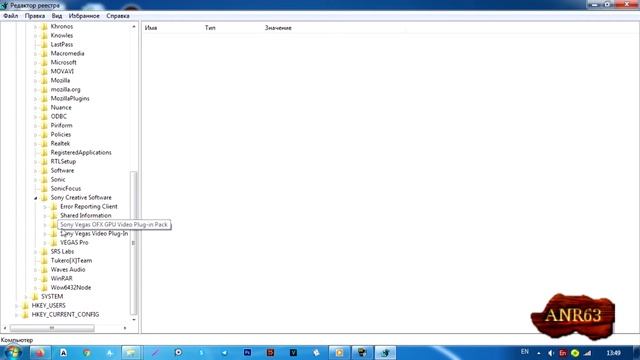This screenshot has width=640, height=360.
Task: Select the Mozilla key label
Action: point(60,80)
